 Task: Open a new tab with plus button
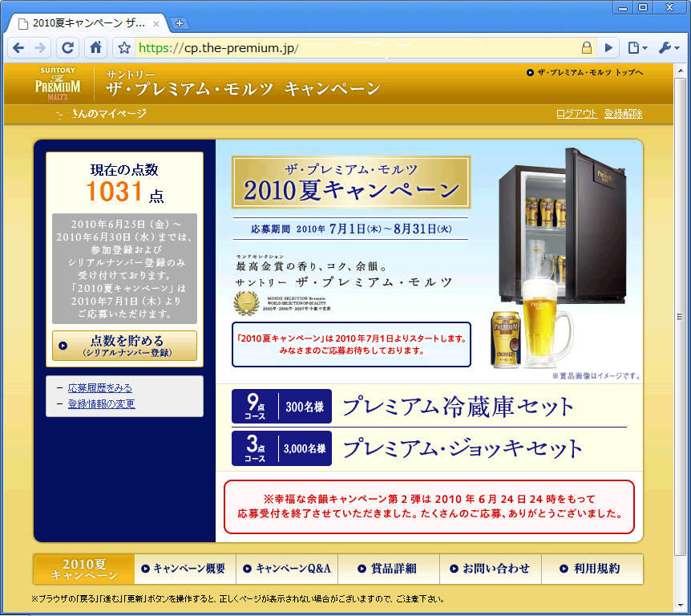pyautogui.click(x=180, y=23)
